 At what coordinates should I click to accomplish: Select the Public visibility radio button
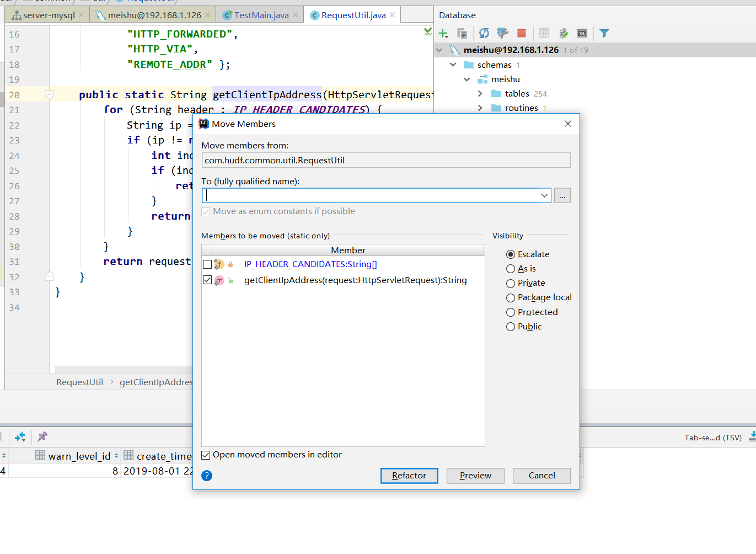point(511,327)
